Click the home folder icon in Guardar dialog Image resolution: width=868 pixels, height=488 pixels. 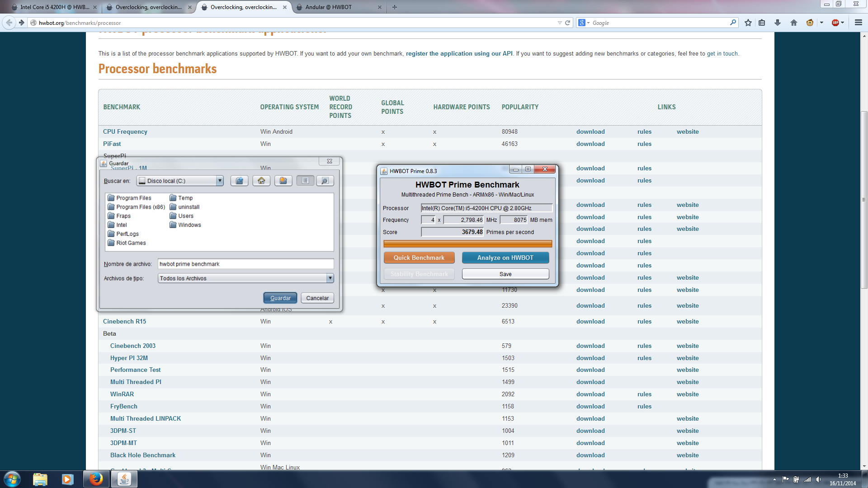point(261,181)
